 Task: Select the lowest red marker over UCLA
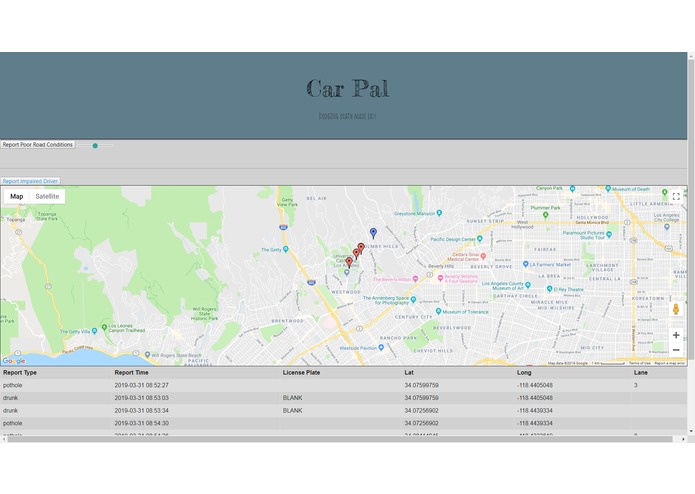[x=349, y=262]
